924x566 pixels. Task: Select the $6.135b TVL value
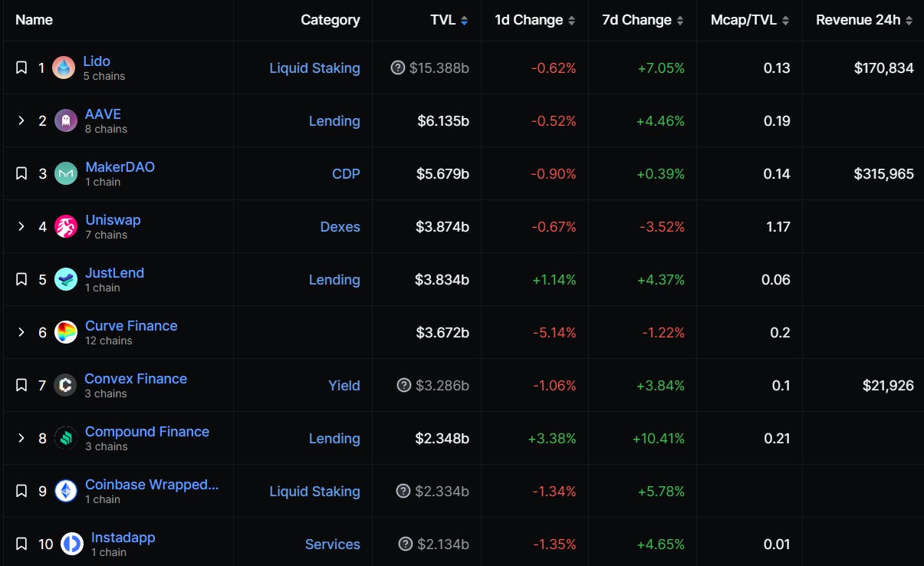[x=443, y=120]
